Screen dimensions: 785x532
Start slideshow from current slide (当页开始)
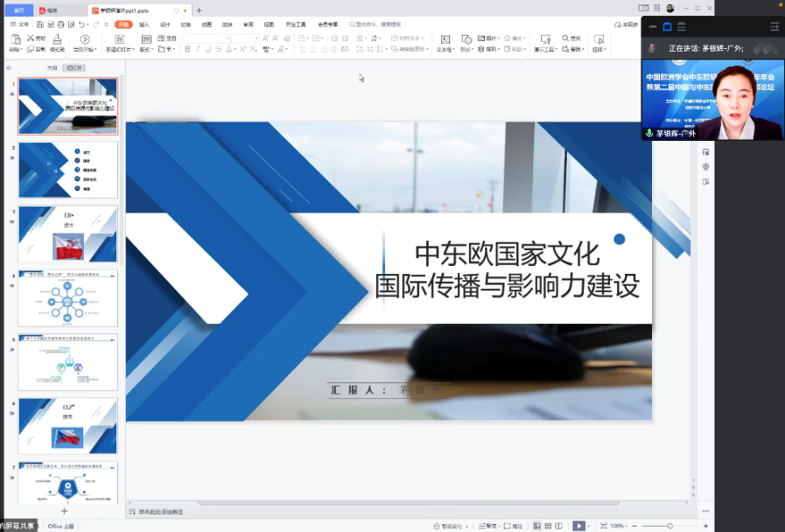(85, 40)
